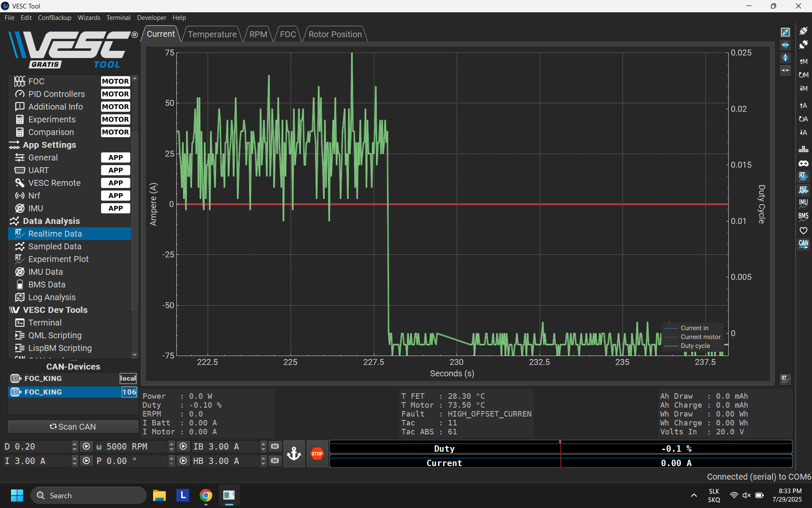Write app configuration (down-arrow A icon)

coord(803,133)
